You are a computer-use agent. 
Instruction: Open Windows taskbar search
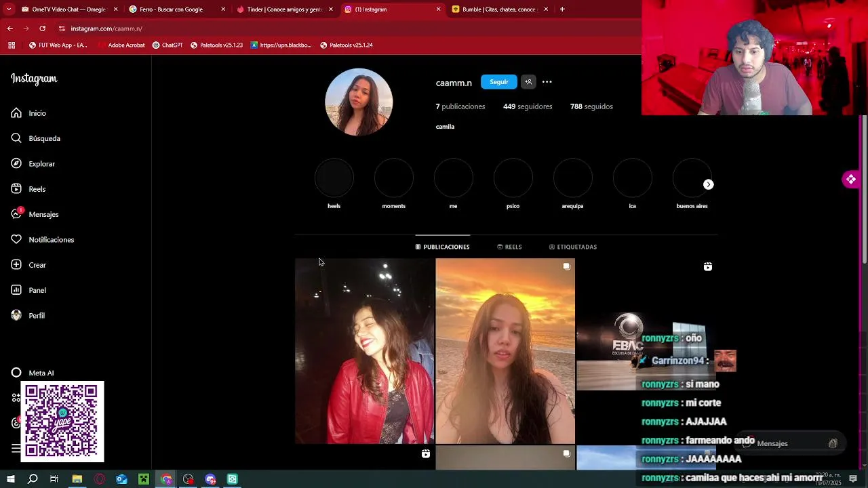pyautogui.click(x=33, y=479)
